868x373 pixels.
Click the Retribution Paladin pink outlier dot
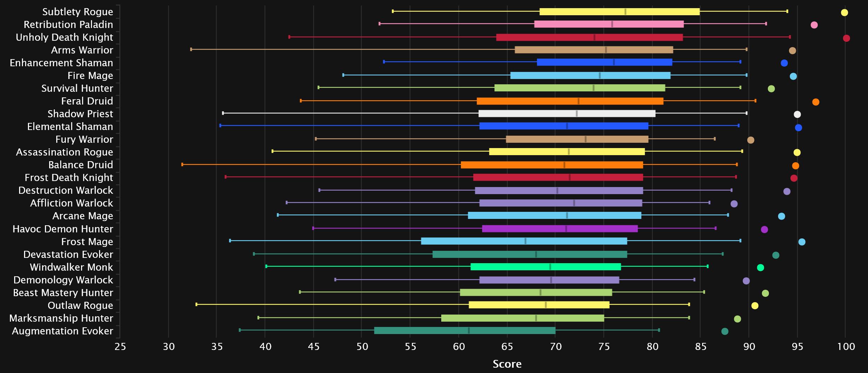point(814,25)
